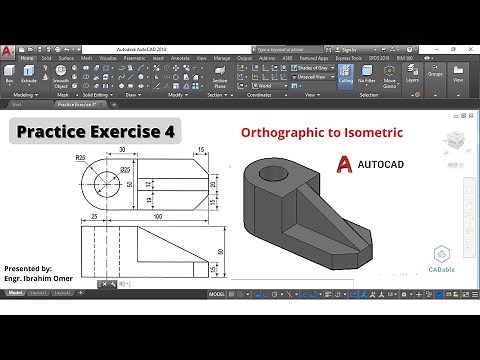Screen dimensions: 480x360
Task: Toggle Clean Screen in status bar
Action: pyautogui.click(x=466, y=294)
